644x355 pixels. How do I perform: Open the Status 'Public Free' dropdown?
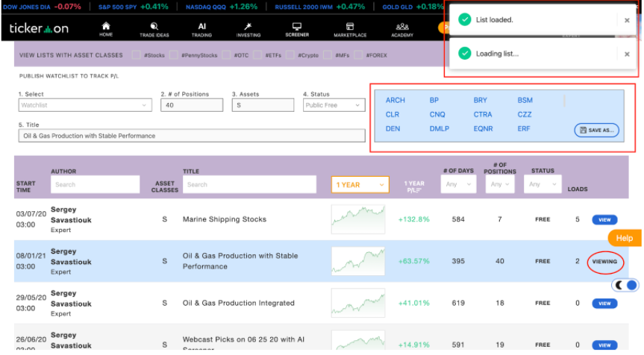(334, 105)
